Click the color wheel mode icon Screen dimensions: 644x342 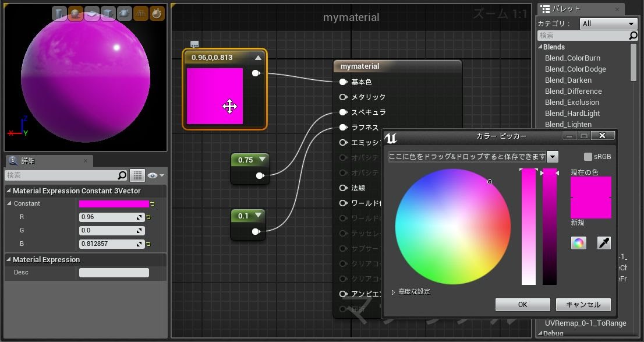pyautogui.click(x=578, y=243)
